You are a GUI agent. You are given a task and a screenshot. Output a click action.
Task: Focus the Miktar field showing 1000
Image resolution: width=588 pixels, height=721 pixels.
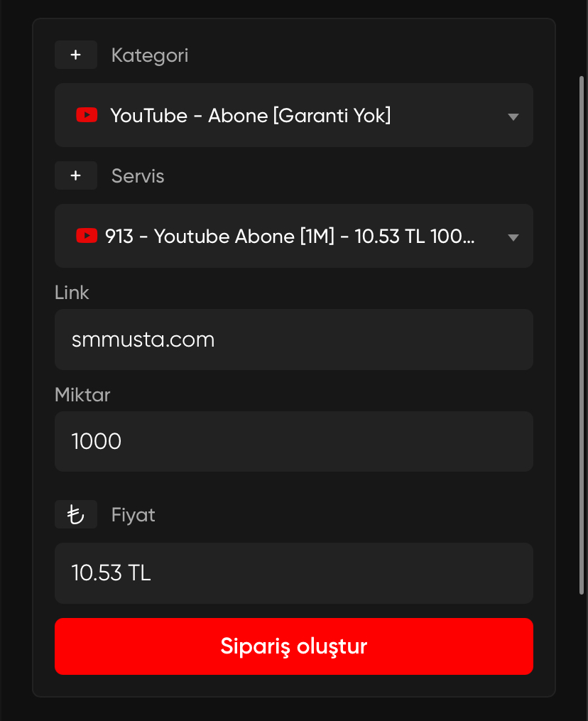click(294, 441)
